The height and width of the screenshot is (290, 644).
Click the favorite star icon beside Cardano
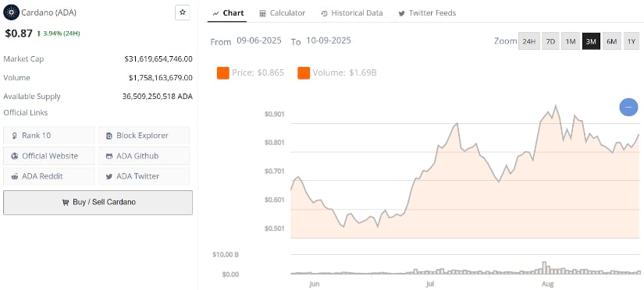tap(183, 12)
